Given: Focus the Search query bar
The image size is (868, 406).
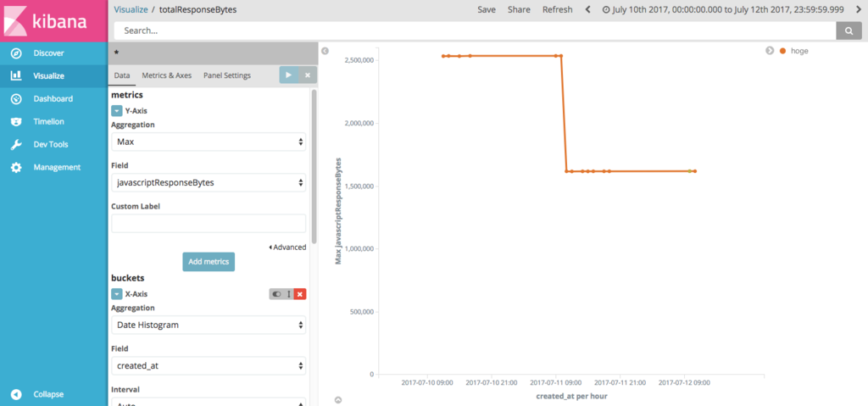Looking at the screenshot, I should click(x=475, y=31).
